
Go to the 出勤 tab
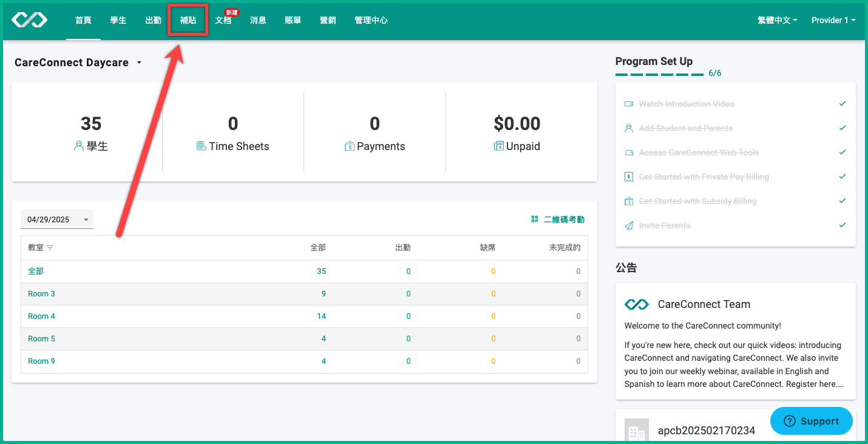pyautogui.click(x=153, y=20)
